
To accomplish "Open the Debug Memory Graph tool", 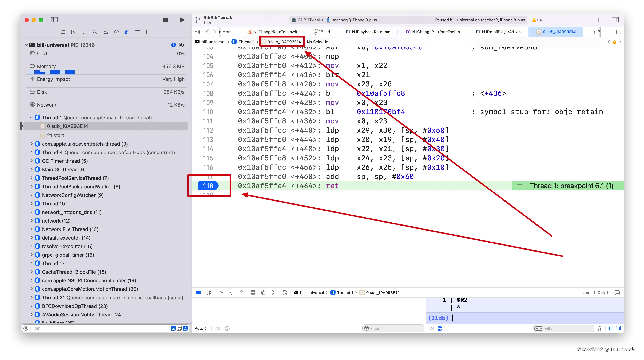I will (x=274, y=293).
